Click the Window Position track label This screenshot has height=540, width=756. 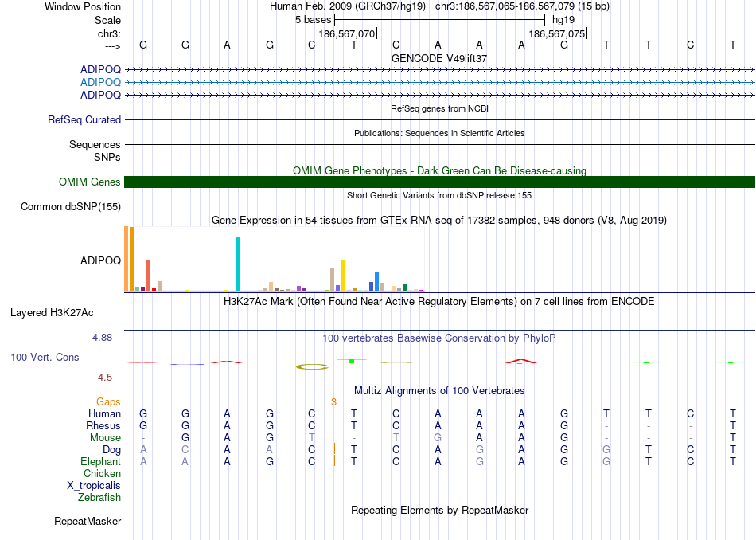[83, 6]
